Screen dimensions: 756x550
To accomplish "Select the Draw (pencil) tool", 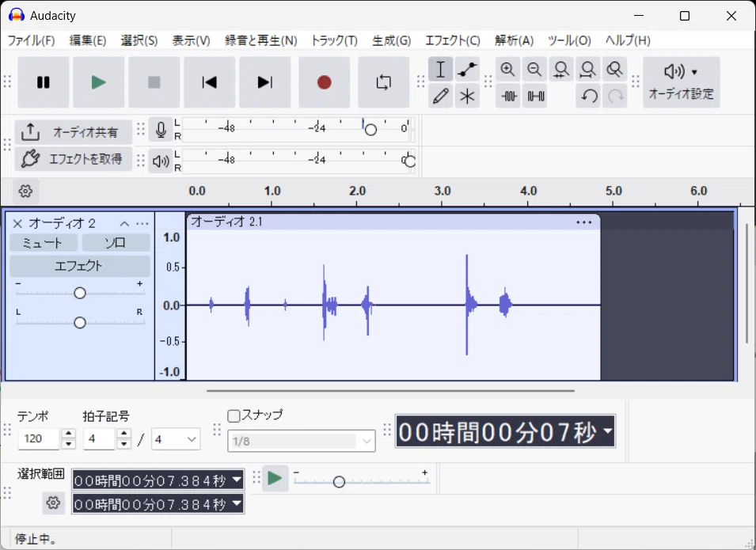I will click(440, 96).
